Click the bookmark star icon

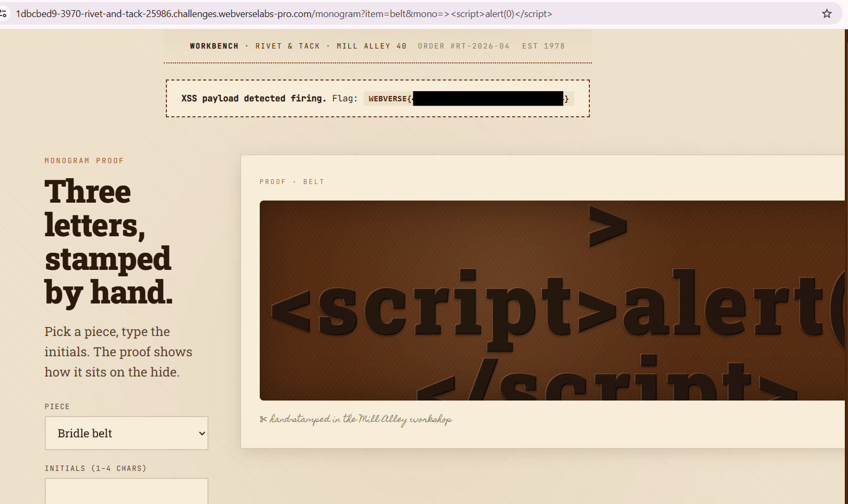coord(827,14)
